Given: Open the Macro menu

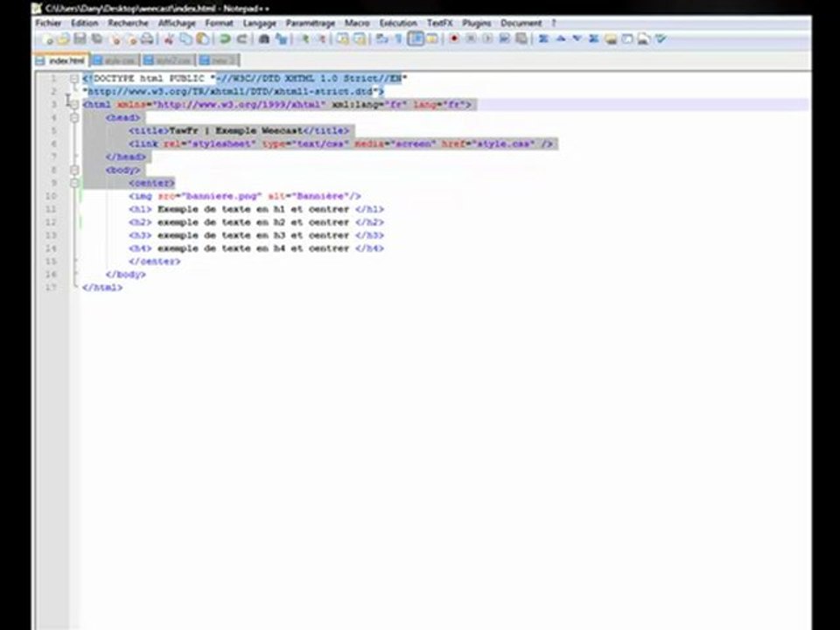Looking at the screenshot, I should pyautogui.click(x=357, y=23).
